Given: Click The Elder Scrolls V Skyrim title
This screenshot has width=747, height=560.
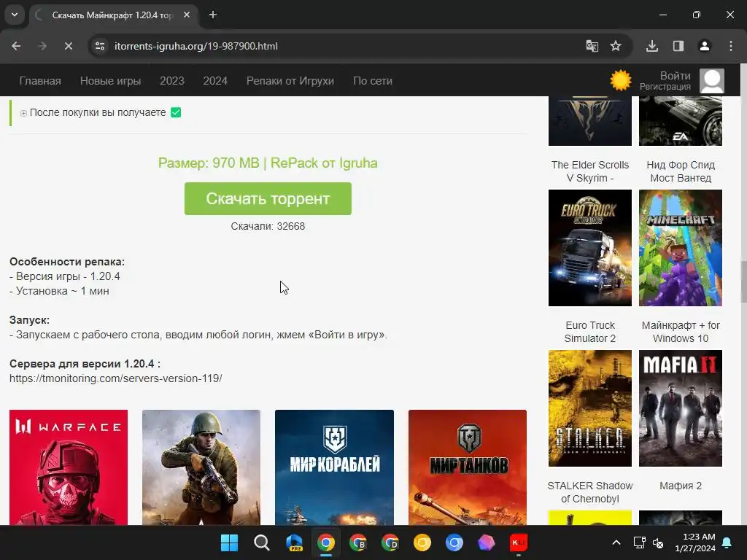Looking at the screenshot, I should point(589,171).
